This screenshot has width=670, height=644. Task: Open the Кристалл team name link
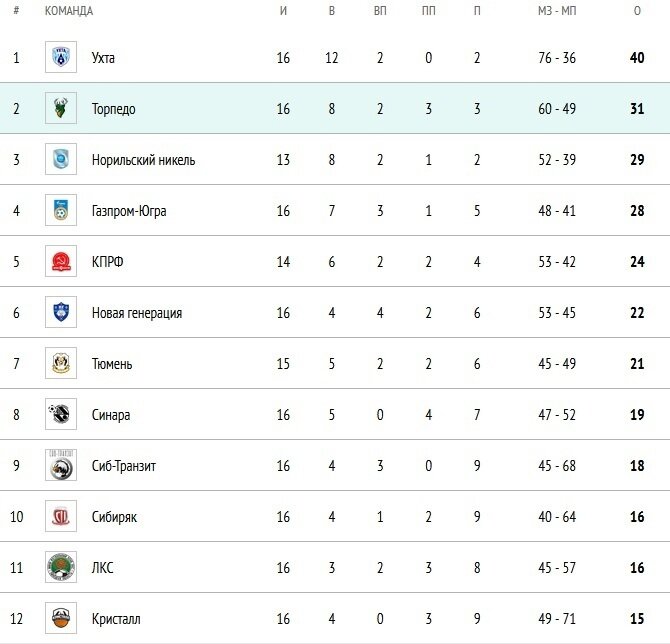116,619
